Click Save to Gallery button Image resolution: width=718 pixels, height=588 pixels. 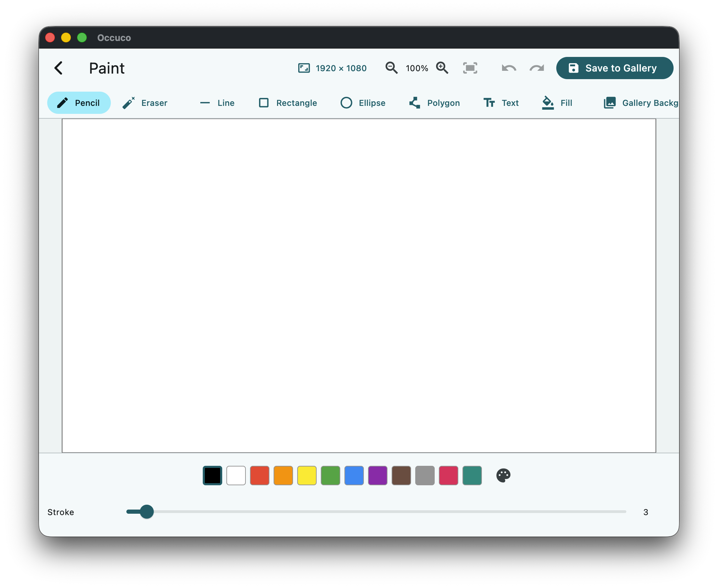click(615, 68)
